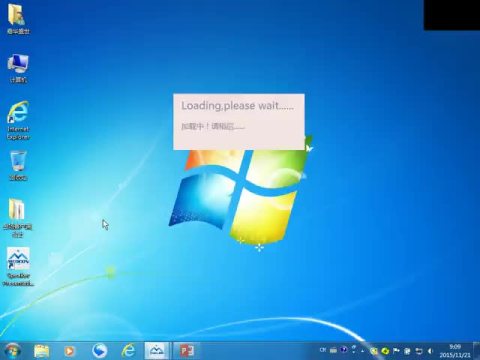This screenshot has width=480, height=360.
Task: Open the blue bird browser taskbar icon
Action: 99,351
